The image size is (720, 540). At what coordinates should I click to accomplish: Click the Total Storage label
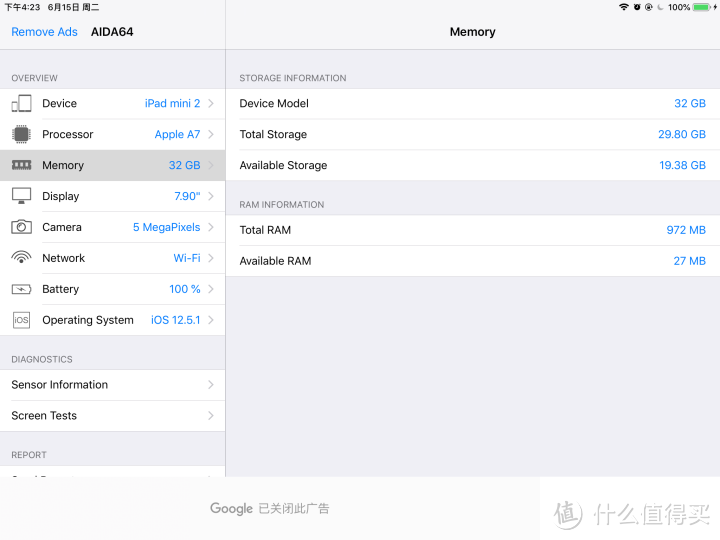pos(273,134)
